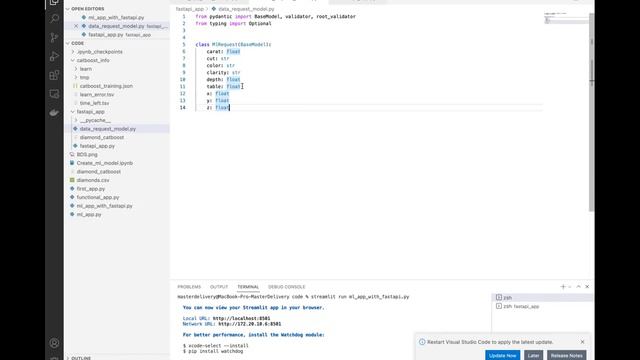Click the code minimap preview
Viewport: 640px width, 360px height.
pos(566,18)
